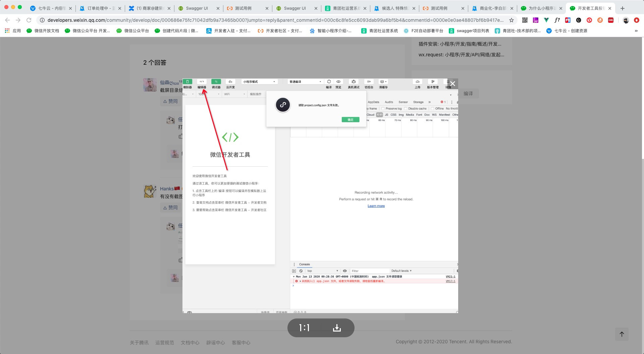The width and height of the screenshot is (644, 354).
Task: Open the Chrome profile avatar
Action: (x=626, y=20)
